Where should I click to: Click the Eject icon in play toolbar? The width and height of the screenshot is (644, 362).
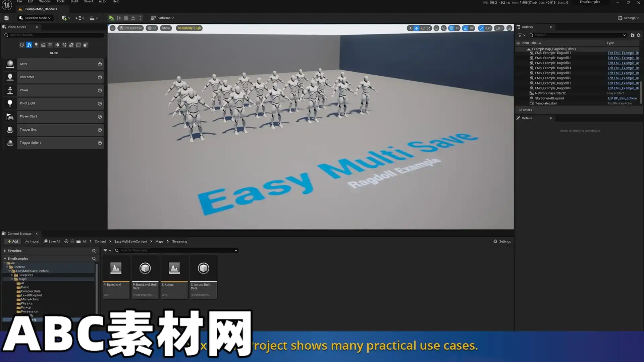tap(133, 18)
